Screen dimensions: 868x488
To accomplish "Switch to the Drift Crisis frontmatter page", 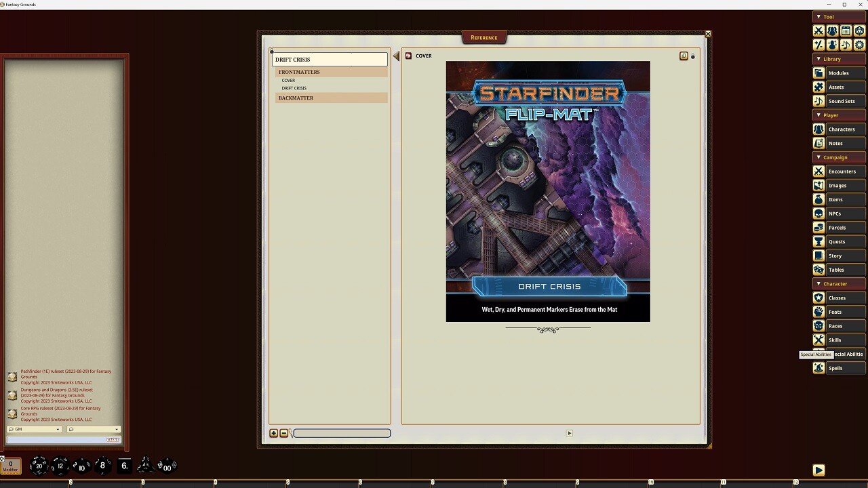I will click(294, 88).
